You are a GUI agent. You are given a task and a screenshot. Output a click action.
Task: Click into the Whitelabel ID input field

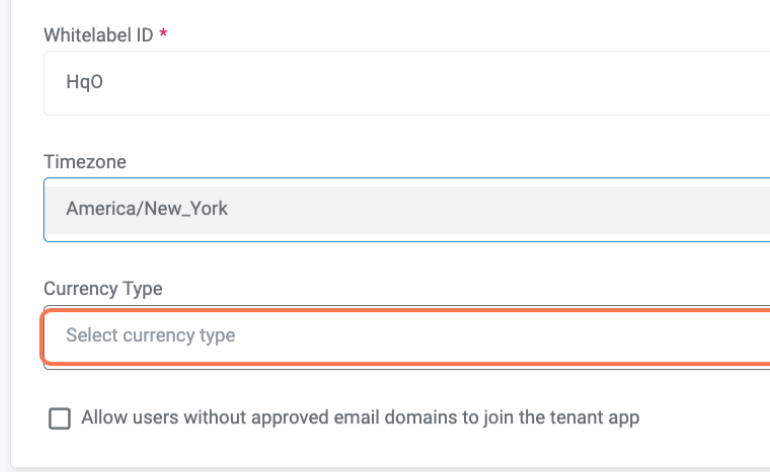400,84
